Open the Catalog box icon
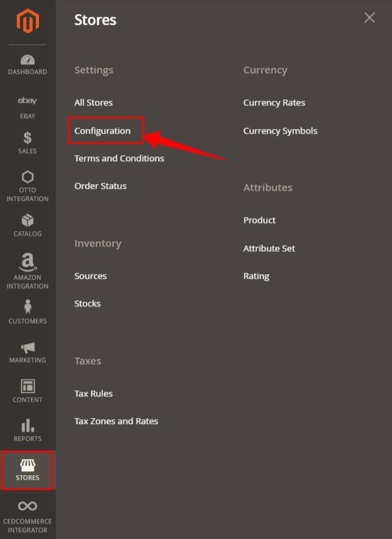This screenshot has height=539, width=392. point(28,220)
